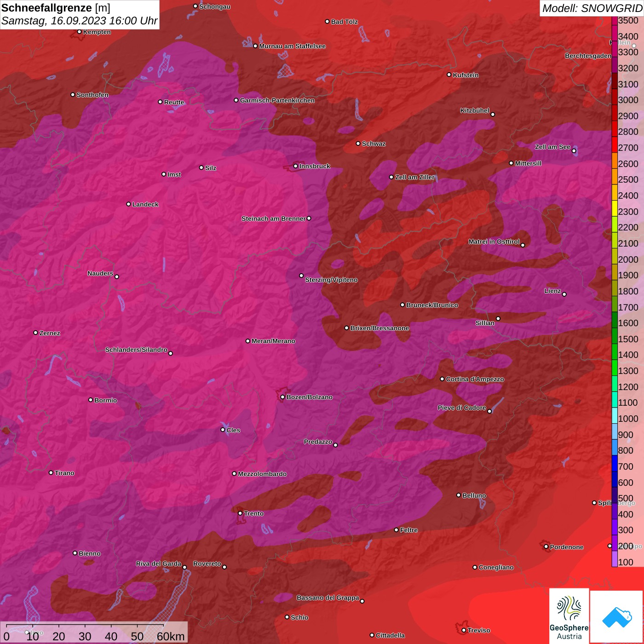Viewport: 644px width, 644px height.
Task: Click the Schlanders/Silandro label
Action: tap(136, 350)
